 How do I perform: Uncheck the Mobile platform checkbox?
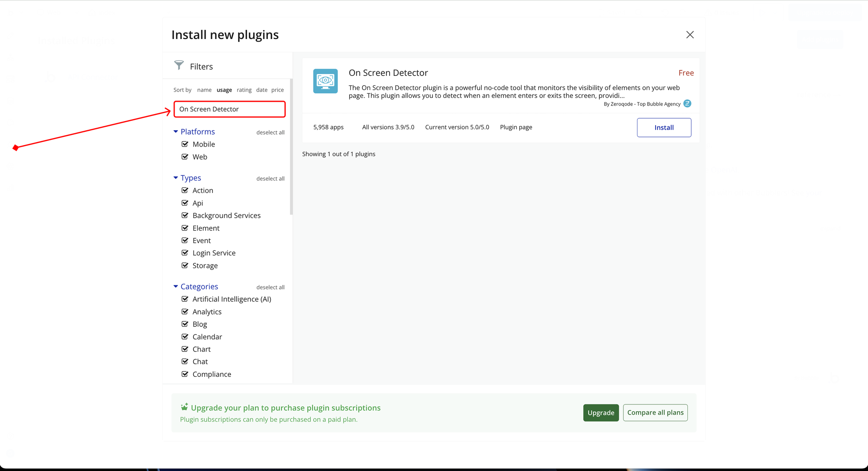(x=185, y=144)
